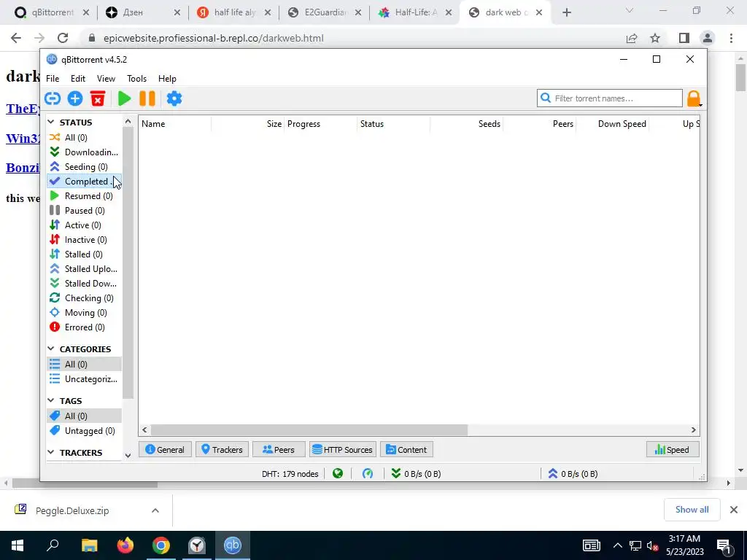This screenshot has height=560, width=747.
Task: Sort torrents by Progress column
Action: coord(320,124)
